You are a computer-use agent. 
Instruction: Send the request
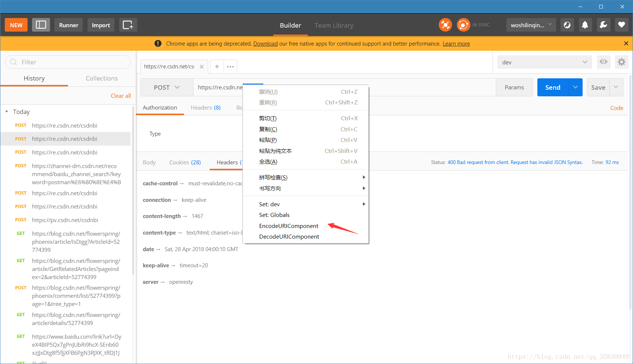click(553, 87)
